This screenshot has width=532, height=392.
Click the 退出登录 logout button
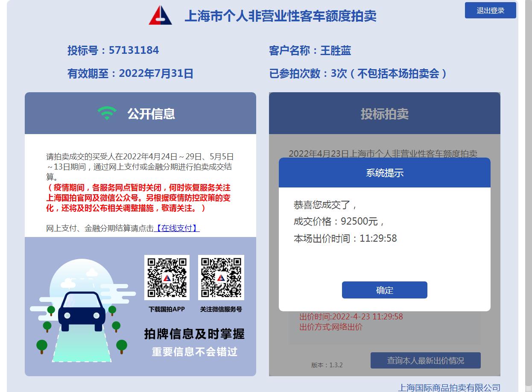pyautogui.click(x=491, y=11)
